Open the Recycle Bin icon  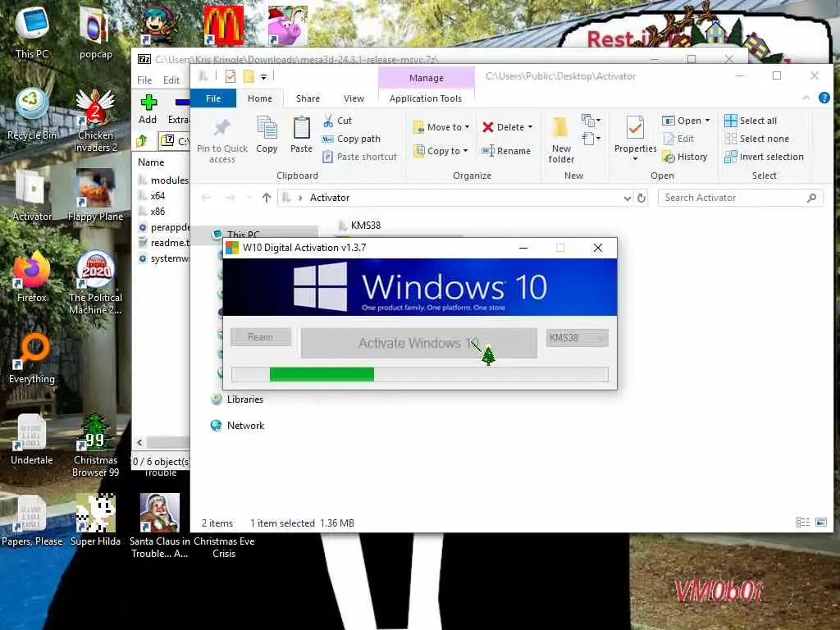[32, 114]
